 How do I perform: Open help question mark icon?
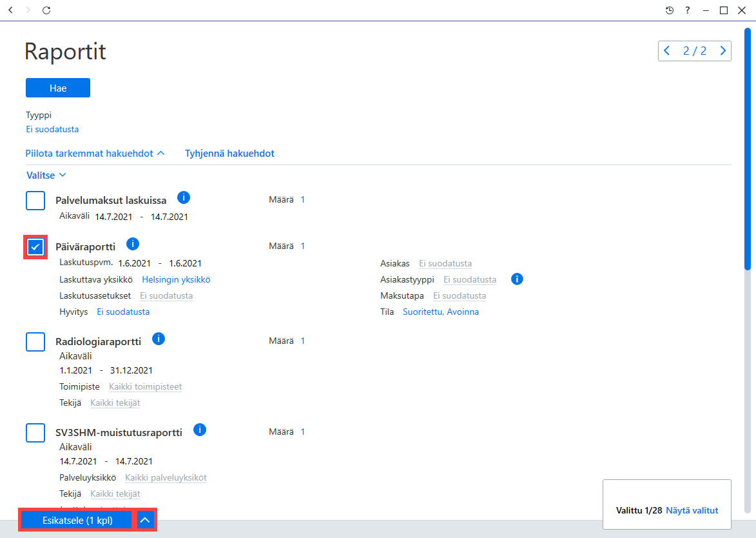pyautogui.click(x=688, y=10)
